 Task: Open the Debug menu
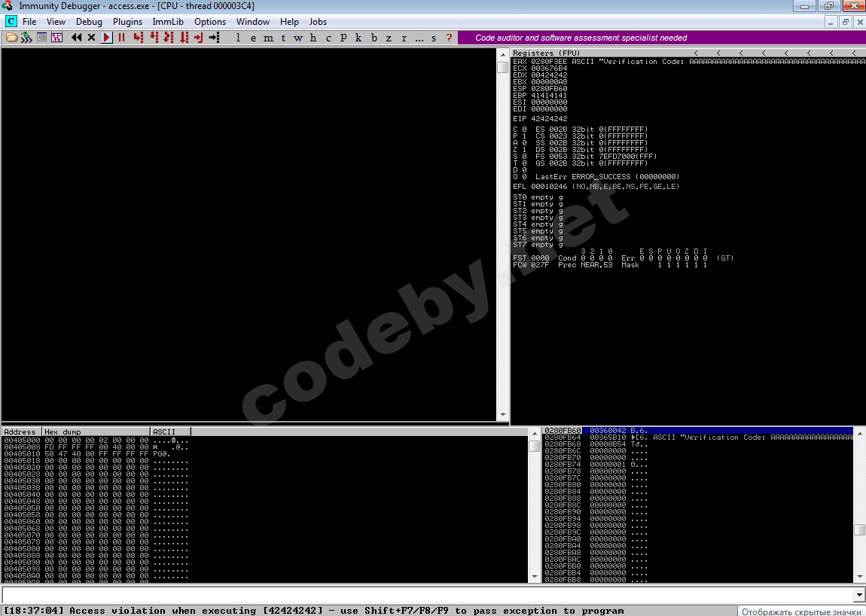click(89, 22)
